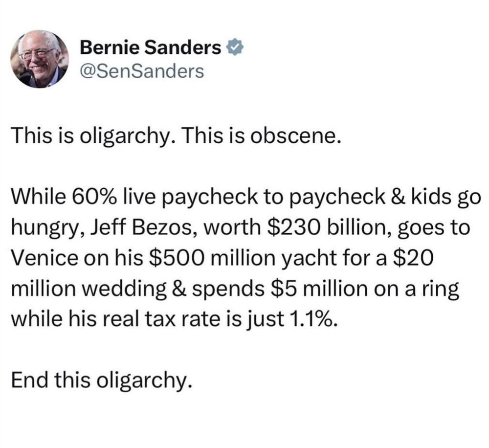Open the Bernie Sanders display name link

(150, 48)
